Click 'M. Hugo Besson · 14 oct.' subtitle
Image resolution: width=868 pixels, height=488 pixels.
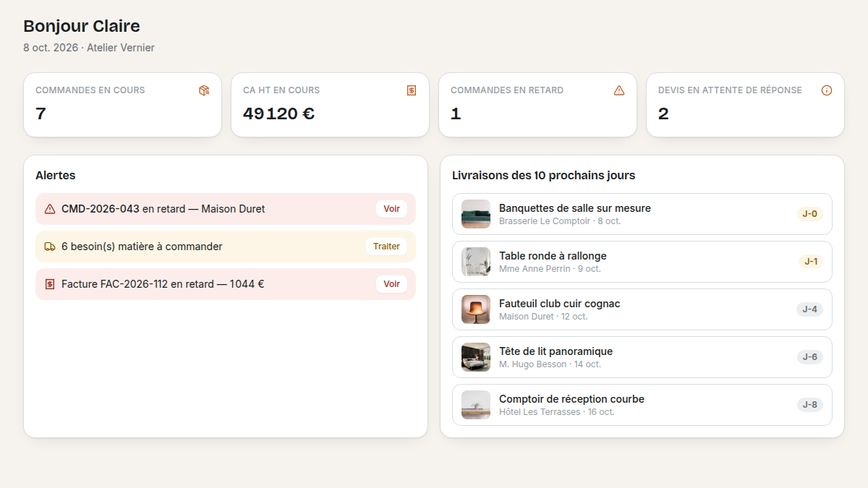[550, 364]
